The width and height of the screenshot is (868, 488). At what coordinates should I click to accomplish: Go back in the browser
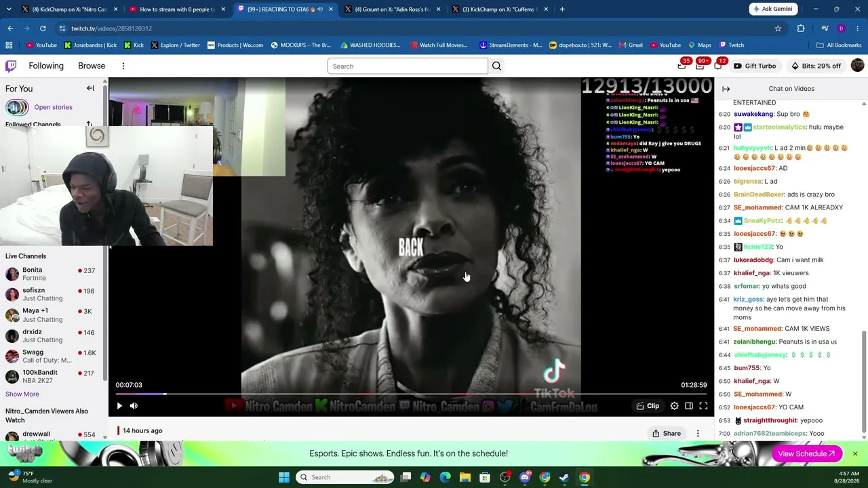10,28
